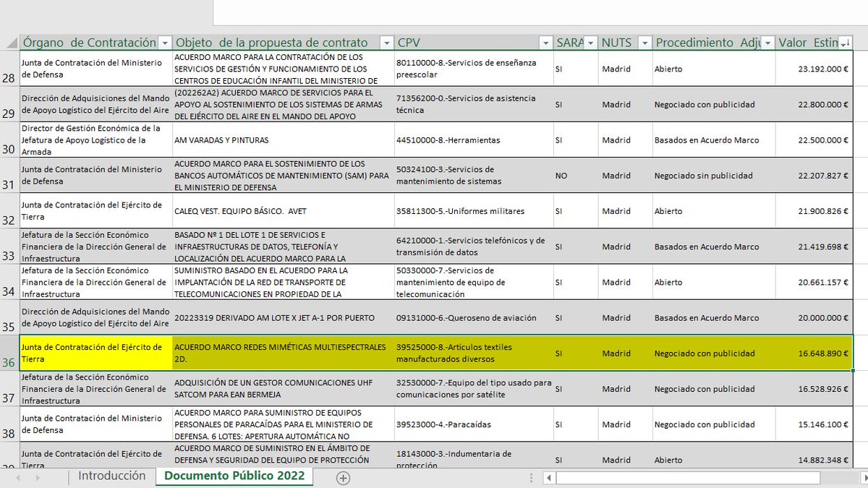Click the value cell '21.900.826 €'

(x=814, y=210)
